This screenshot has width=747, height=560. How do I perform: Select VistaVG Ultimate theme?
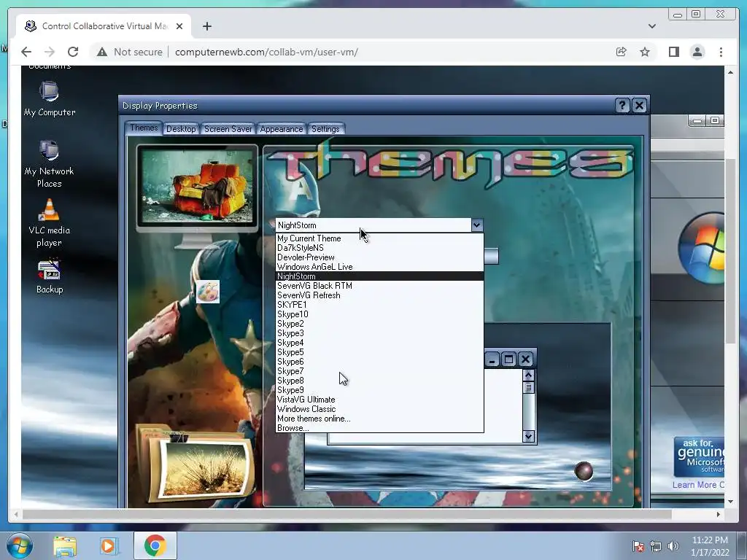[379, 400]
